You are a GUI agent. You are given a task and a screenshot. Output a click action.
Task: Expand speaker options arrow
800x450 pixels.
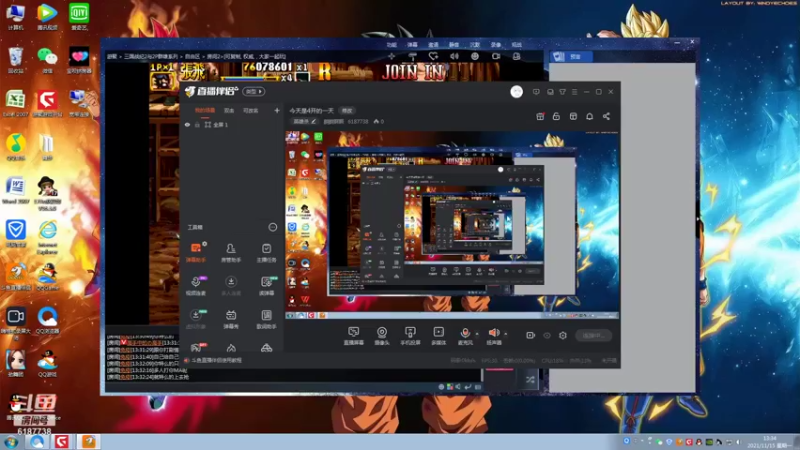point(506,334)
